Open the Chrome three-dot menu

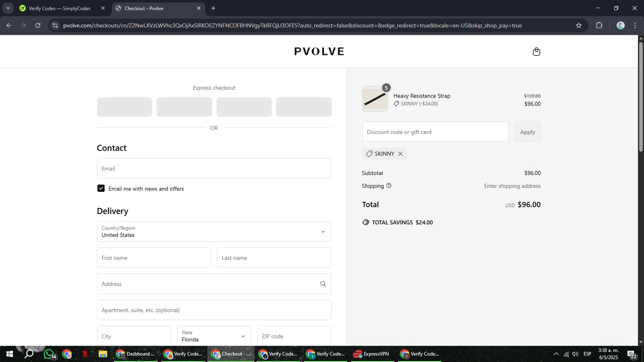click(x=635, y=25)
